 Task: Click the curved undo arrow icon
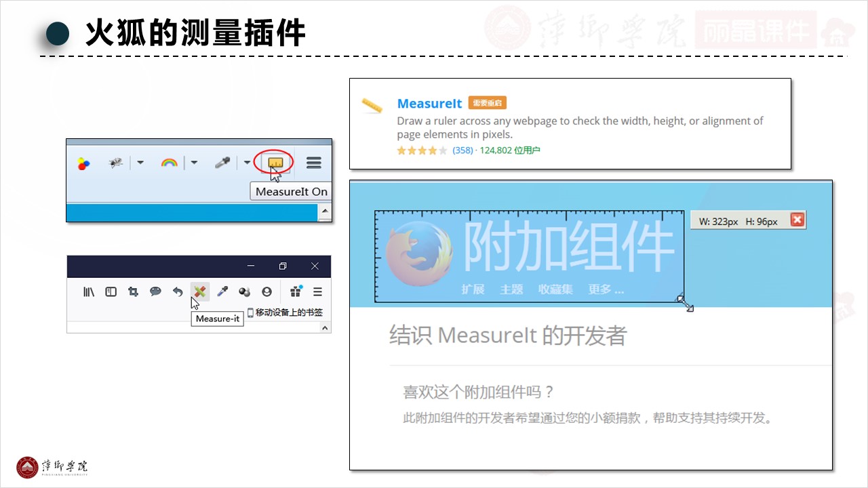point(178,291)
